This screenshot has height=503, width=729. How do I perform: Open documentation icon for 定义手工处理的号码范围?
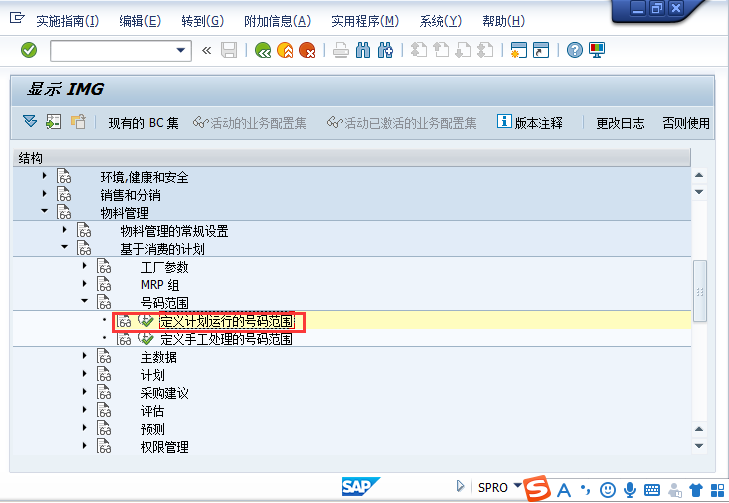tap(124, 339)
